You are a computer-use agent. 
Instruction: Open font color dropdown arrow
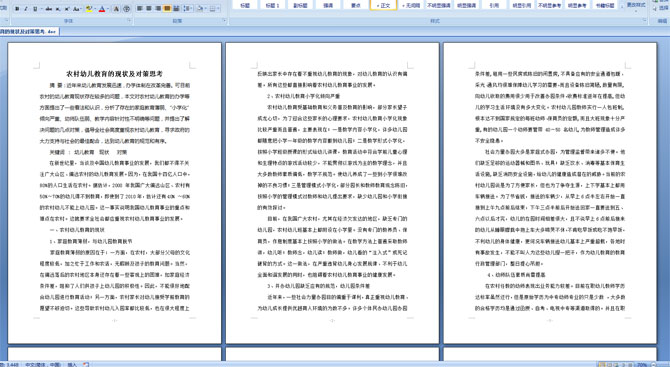[x=108, y=9]
